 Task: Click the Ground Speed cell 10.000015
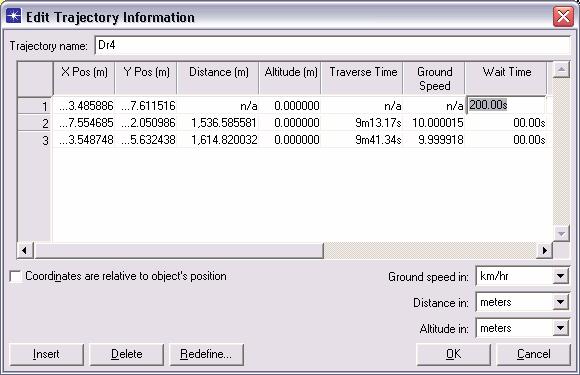[x=434, y=123]
